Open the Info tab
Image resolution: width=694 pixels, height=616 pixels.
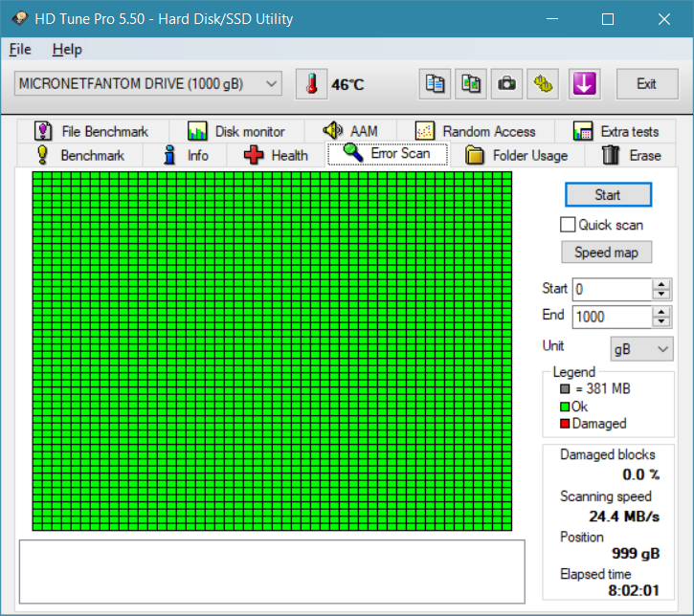pyautogui.click(x=185, y=155)
